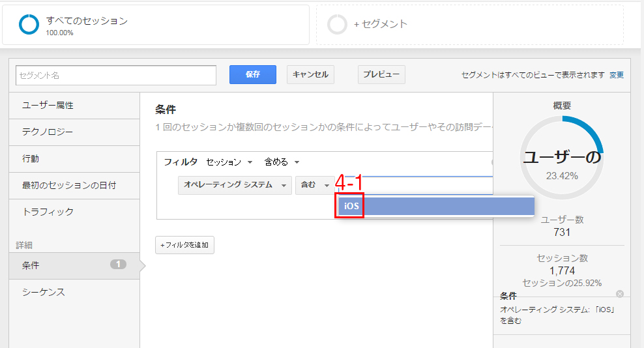Open the 含める include/exclude dropdown

point(282,162)
